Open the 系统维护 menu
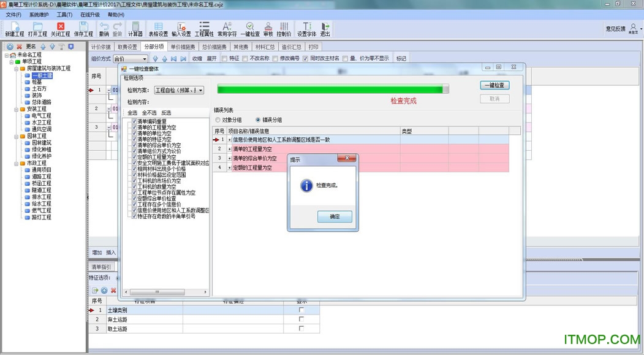Viewport: 644px width, 355px height. (x=39, y=15)
